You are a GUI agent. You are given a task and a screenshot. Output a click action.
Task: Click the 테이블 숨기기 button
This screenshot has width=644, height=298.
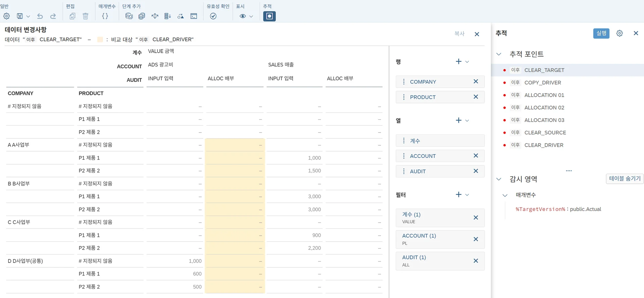pos(625,179)
